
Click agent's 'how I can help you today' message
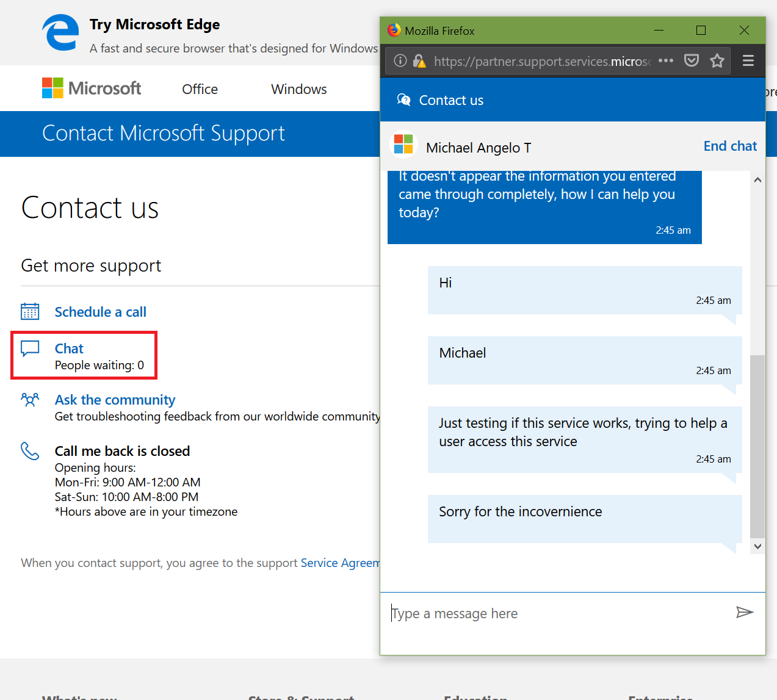[x=544, y=207]
